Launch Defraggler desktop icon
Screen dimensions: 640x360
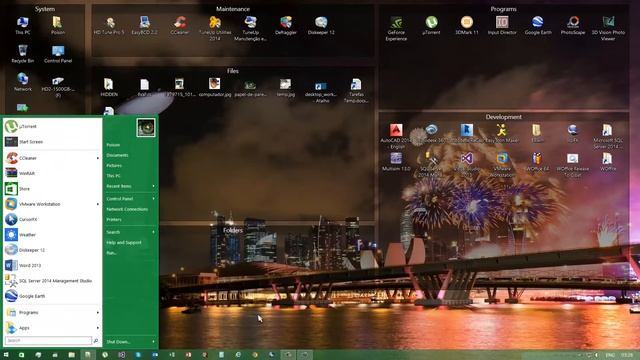click(x=286, y=25)
